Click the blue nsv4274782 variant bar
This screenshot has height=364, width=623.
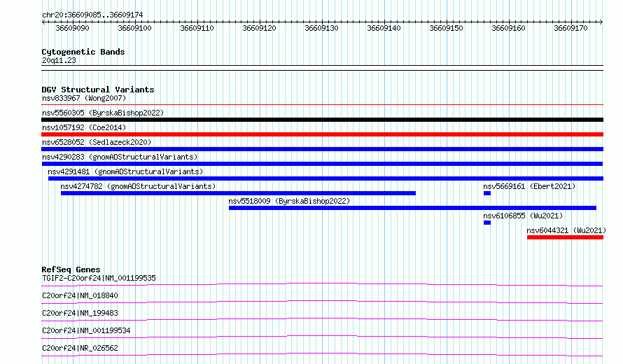[238, 193]
